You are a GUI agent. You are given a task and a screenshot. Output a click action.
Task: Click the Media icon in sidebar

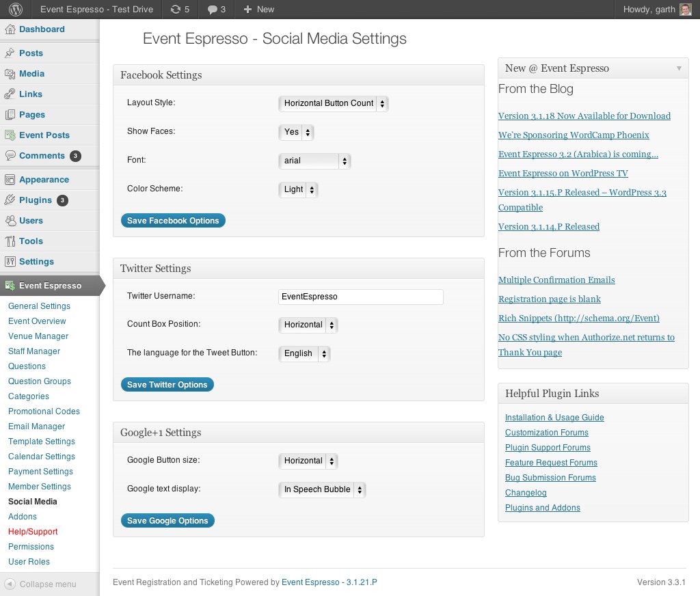(10, 74)
